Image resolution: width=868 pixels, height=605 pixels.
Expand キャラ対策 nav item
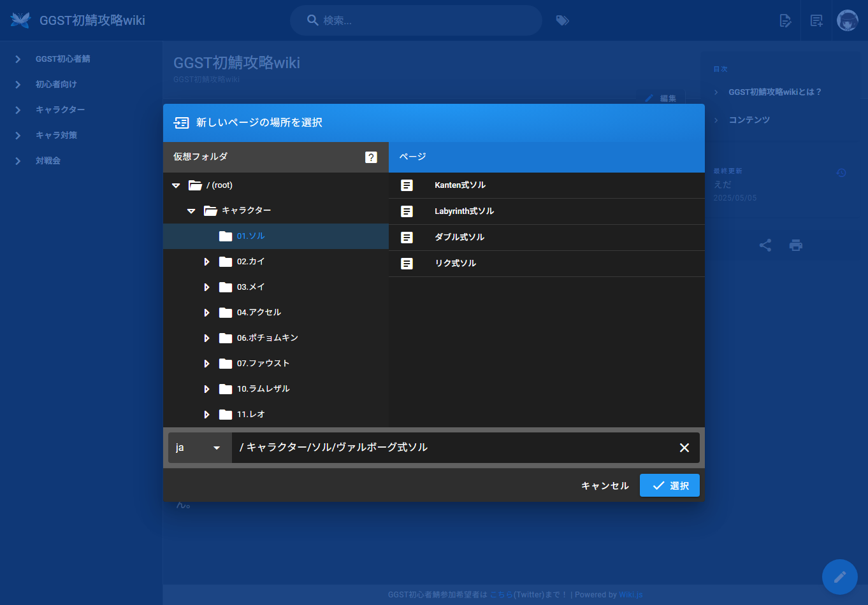[18, 136]
